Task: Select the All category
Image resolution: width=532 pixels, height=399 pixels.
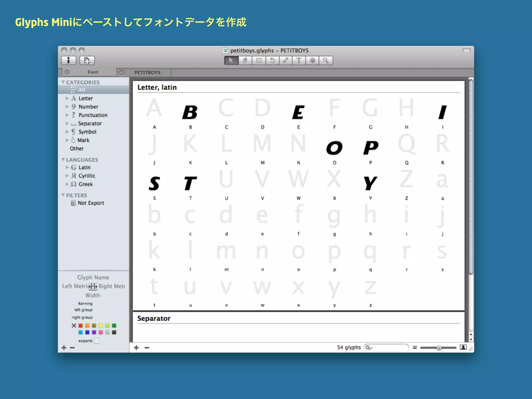Action: click(94, 90)
